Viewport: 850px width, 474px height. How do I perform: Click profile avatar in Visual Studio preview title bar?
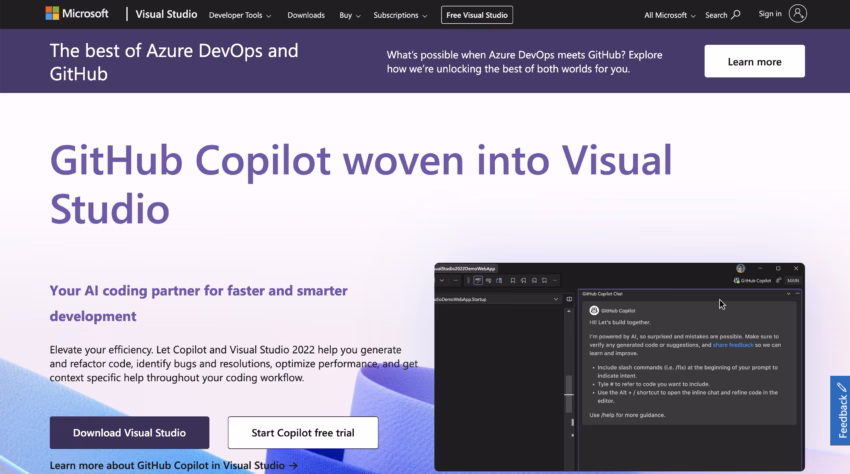(x=740, y=268)
